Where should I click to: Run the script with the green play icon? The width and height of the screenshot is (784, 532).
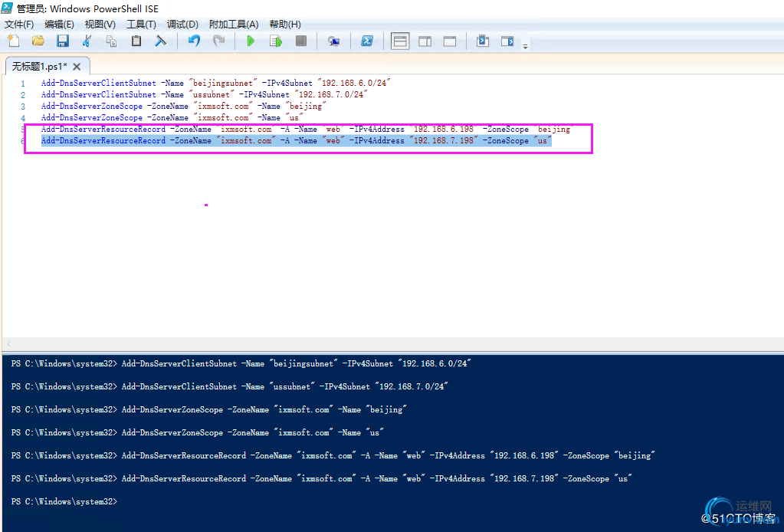pyautogui.click(x=251, y=41)
